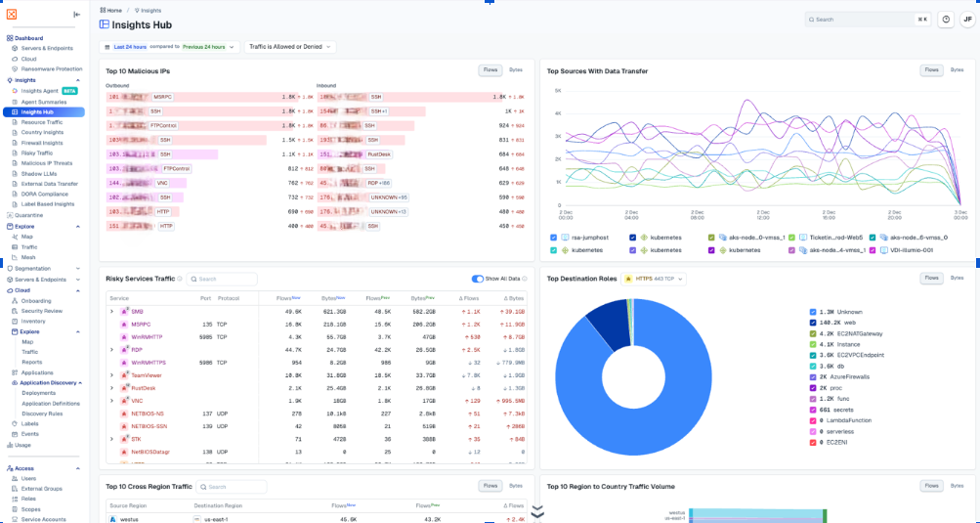980x523 pixels.
Task: Switch Top 10 Malicious IPs to Bytes
Action: tap(516, 70)
